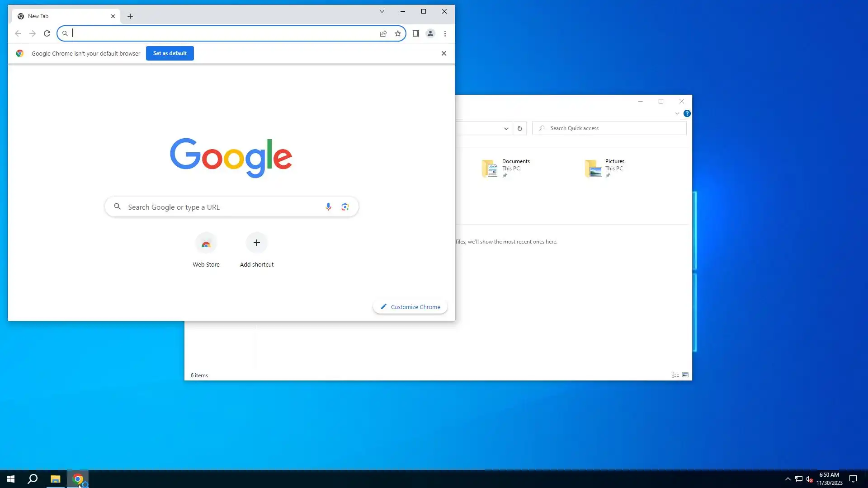Open Google Lens image search icon

345,207
